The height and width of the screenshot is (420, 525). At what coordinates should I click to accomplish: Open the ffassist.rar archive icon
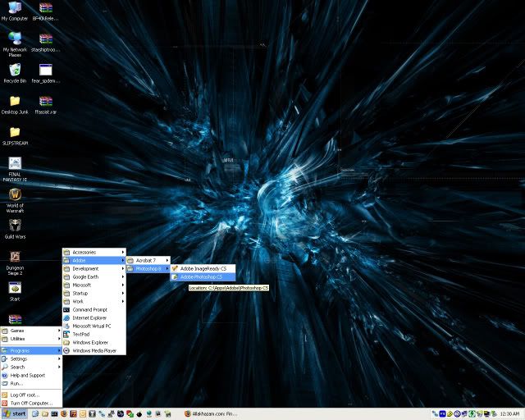coord(46,100)
